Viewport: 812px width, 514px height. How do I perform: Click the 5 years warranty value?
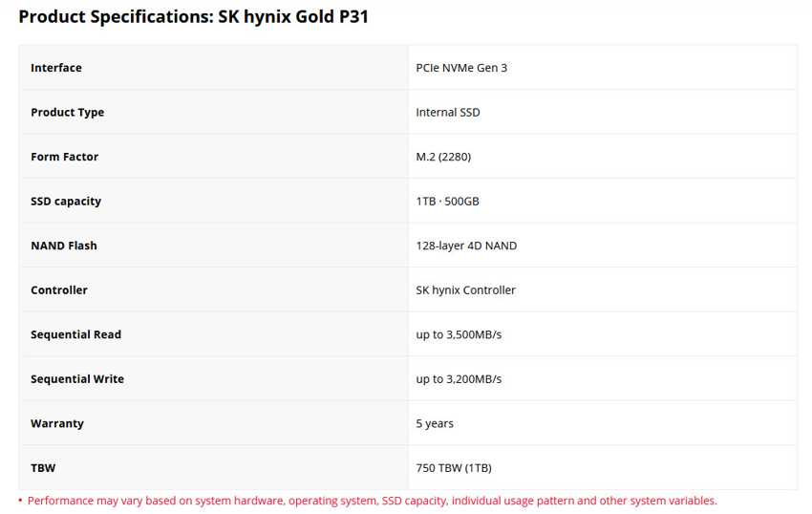coord(435,424)
